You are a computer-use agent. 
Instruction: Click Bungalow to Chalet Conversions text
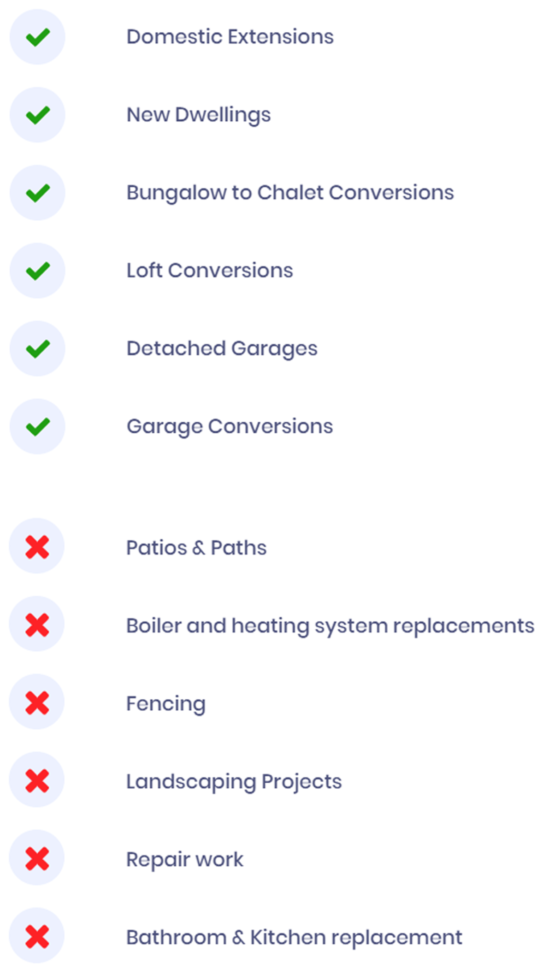pyautogui.click(x=290, y=193)
